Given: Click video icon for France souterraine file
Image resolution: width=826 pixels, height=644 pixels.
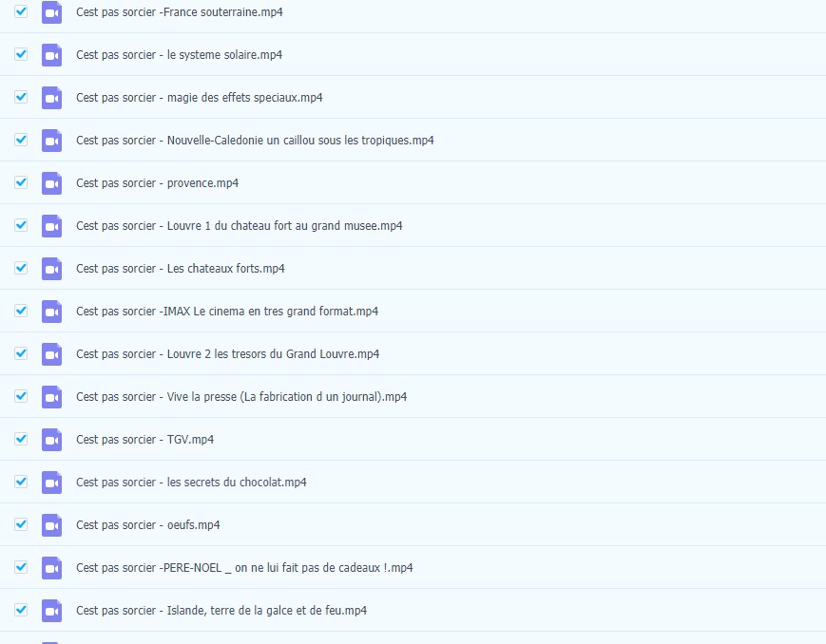Looking at the screenshot, I should click(x=51, y=12).
